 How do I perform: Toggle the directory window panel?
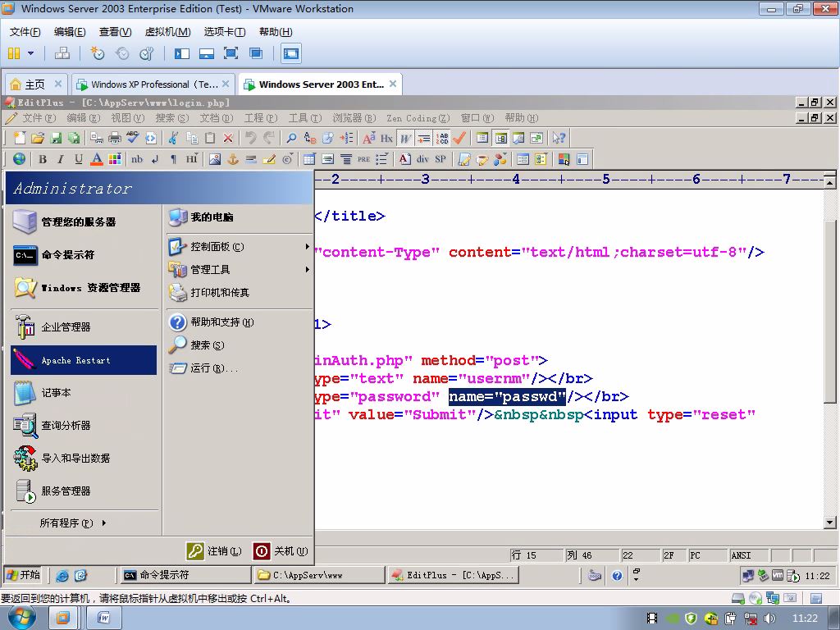500,138
